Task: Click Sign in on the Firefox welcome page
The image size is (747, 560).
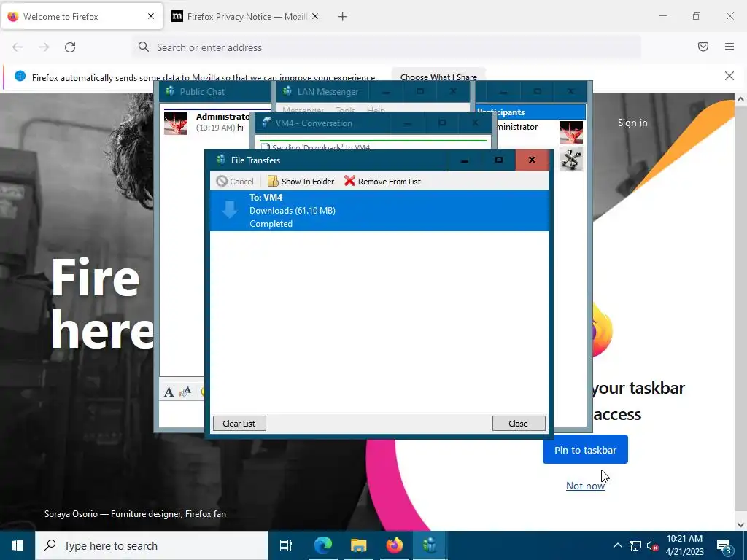Action: (x=632, y=122)
